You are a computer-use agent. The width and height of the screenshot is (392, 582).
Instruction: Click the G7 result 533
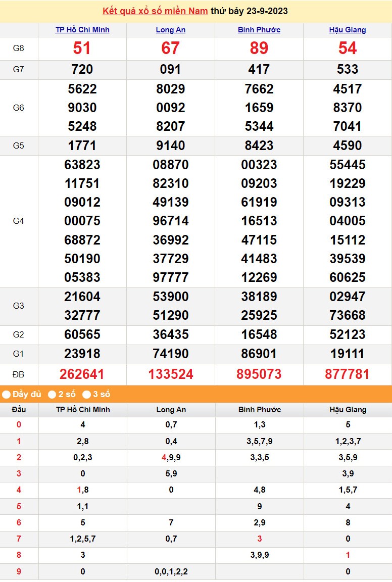pyautogui.click(x=348, y=69)
